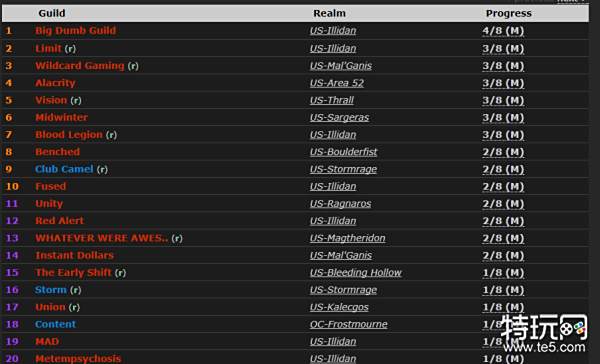Open the Storm guild link
600x364 pixels.
click(x=51, y=289)
